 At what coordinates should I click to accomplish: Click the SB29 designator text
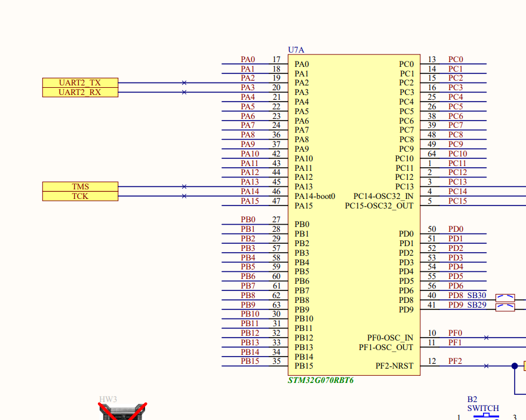(x=476, y=305)
